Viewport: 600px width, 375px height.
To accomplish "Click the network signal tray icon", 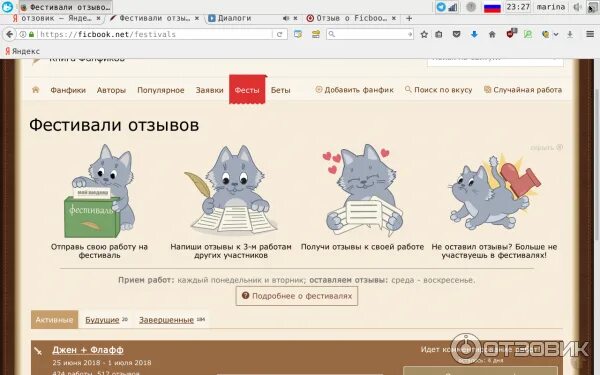I will [453, 7].
